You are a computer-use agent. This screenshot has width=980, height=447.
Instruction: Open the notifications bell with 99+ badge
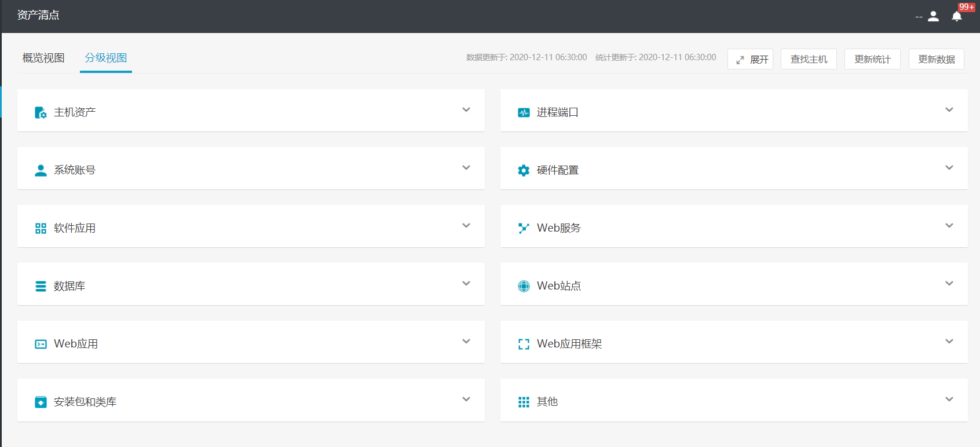(957, 16)
